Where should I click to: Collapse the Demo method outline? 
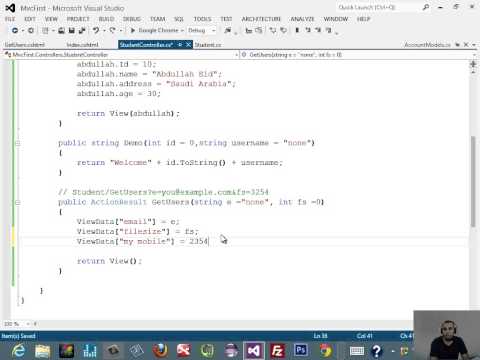(x=18, y=143)
